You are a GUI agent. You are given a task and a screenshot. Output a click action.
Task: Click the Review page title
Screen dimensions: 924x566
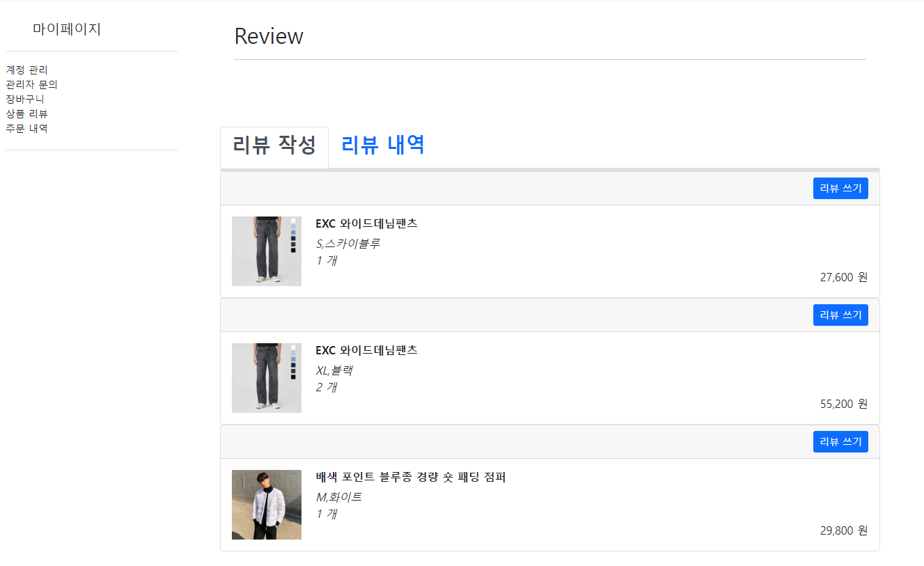269,36
